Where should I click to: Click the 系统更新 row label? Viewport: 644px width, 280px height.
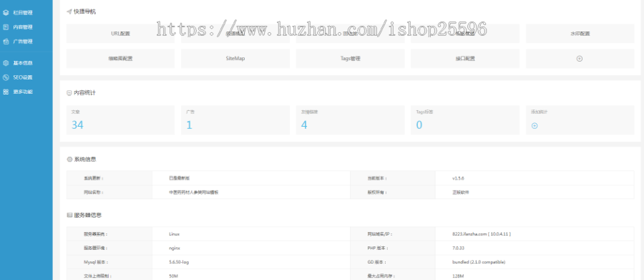(x=94, y=178)
